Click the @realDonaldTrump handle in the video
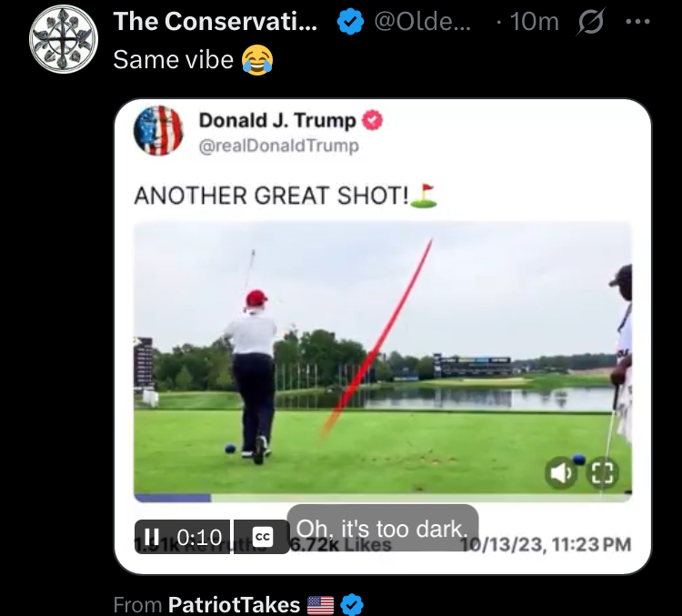 click(x=278, y=145)
